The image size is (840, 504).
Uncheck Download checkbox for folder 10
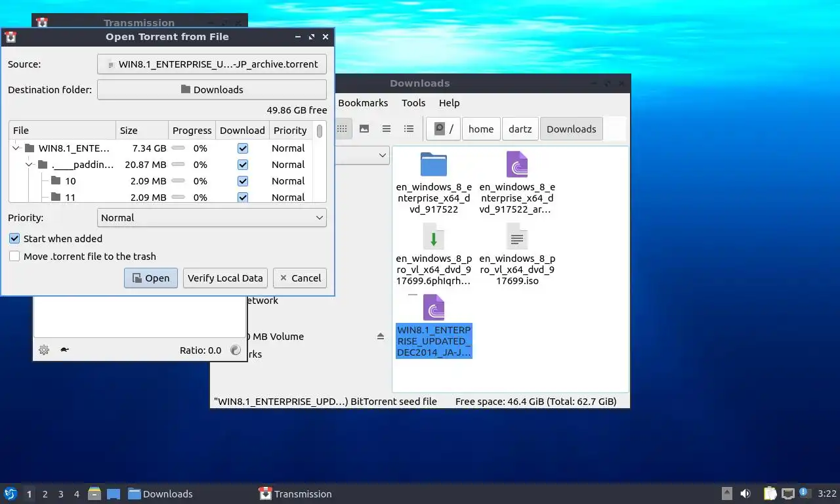243,181
